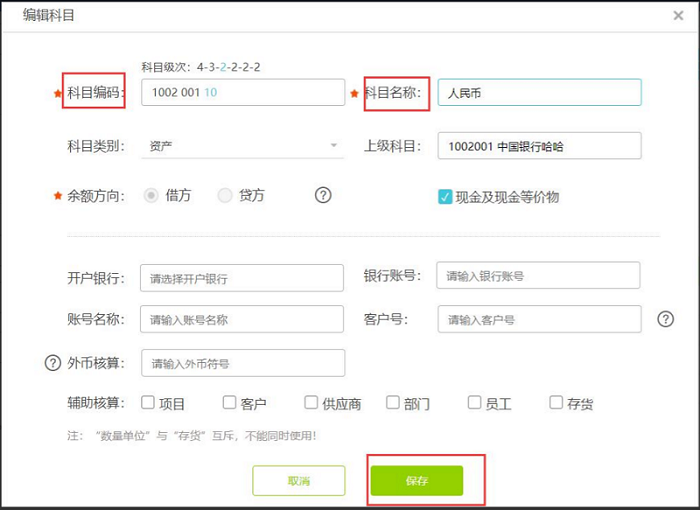
Task: Click the 科目级次 4-3-2-2-2-2 text
Action: pos(201,67)
